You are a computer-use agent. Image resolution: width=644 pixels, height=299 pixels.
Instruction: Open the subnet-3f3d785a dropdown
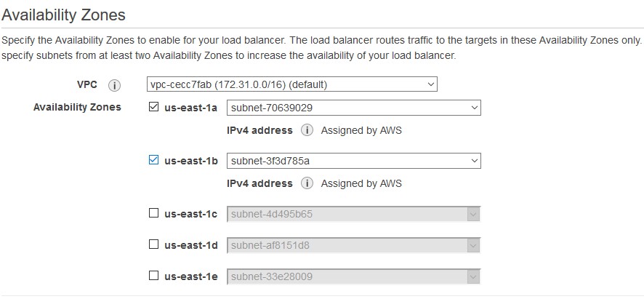coord(354,160)
